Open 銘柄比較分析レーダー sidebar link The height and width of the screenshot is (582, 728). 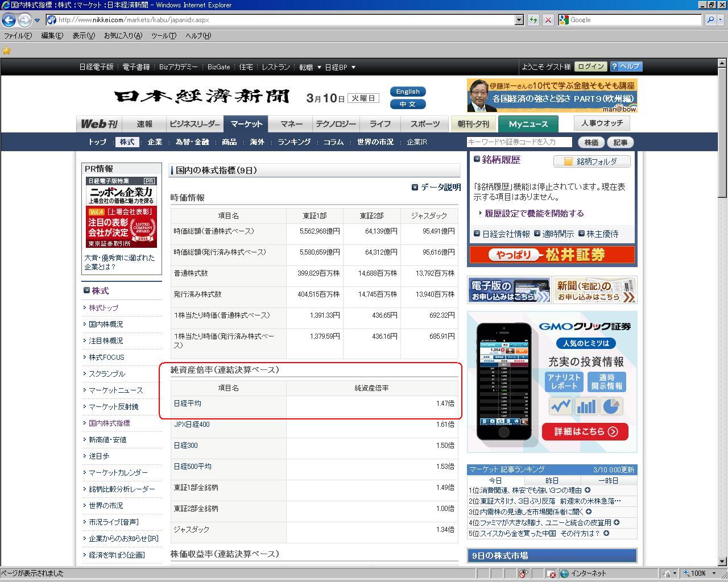122,489
